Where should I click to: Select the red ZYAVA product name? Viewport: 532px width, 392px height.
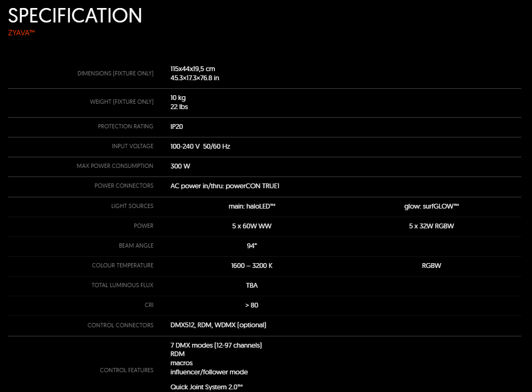21,33
